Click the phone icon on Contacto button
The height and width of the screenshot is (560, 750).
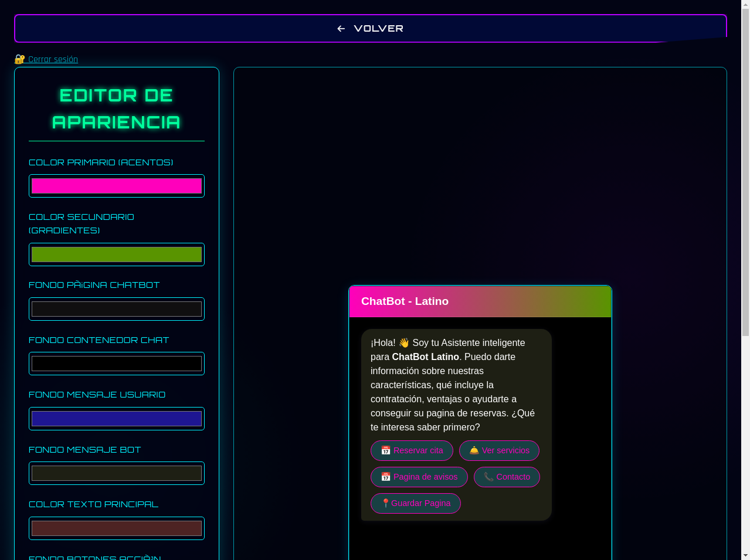pyautogui.click(x=488, y=477)
